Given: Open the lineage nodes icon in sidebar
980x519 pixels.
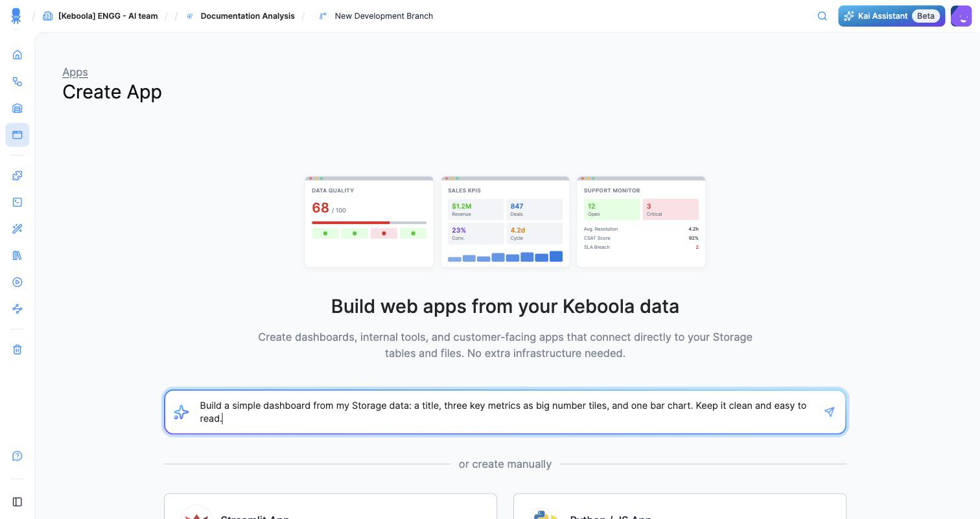Looking at the screenshot, I should pyautogui.click(x=17, y=309).
